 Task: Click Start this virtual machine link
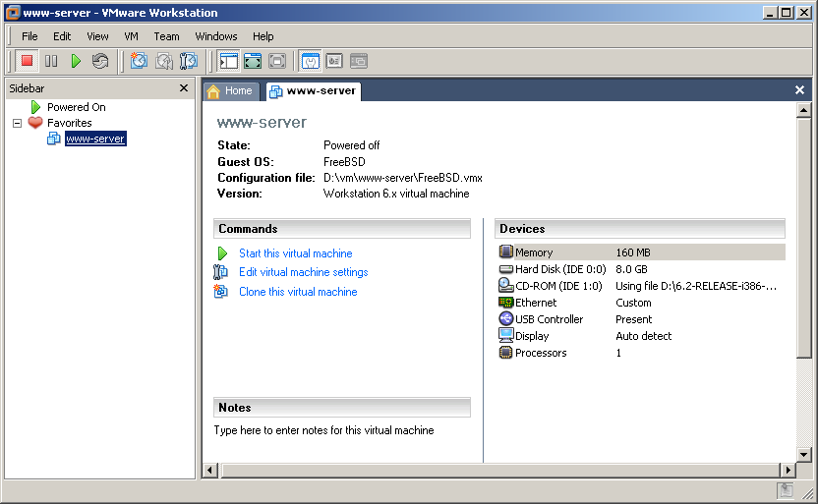coord(295,253)
